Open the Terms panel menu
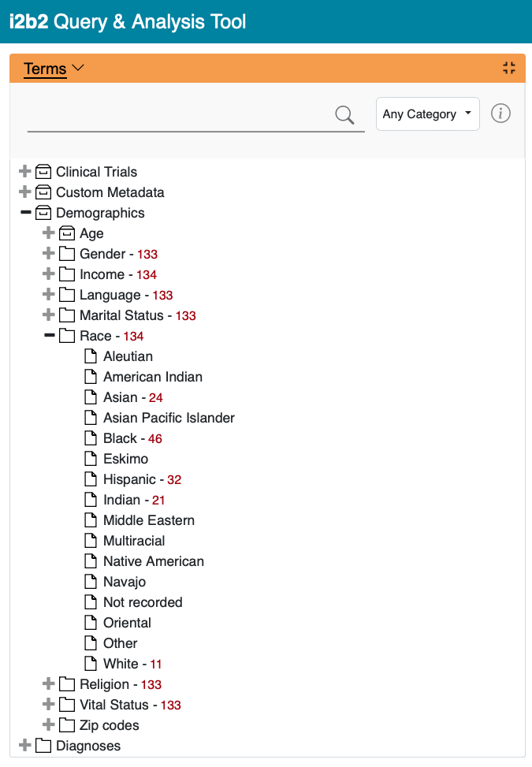Image resolution: width=532 pixels, height=767 pixels. pos(54,69)
